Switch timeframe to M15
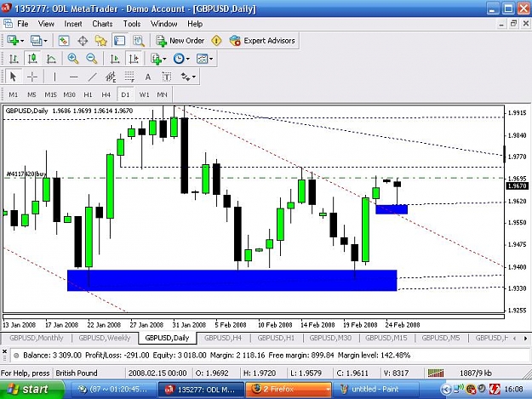Viewport: 532px width, 399px height. tap(50, 94)
